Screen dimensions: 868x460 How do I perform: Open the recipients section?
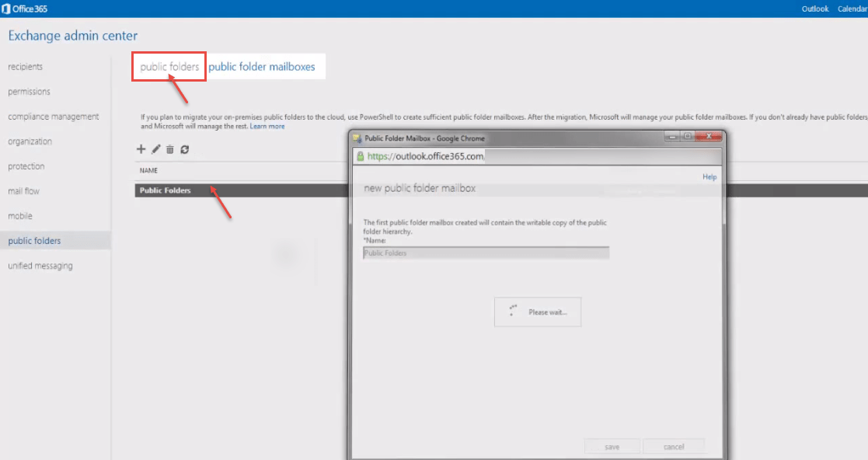(x=26, y=66)
